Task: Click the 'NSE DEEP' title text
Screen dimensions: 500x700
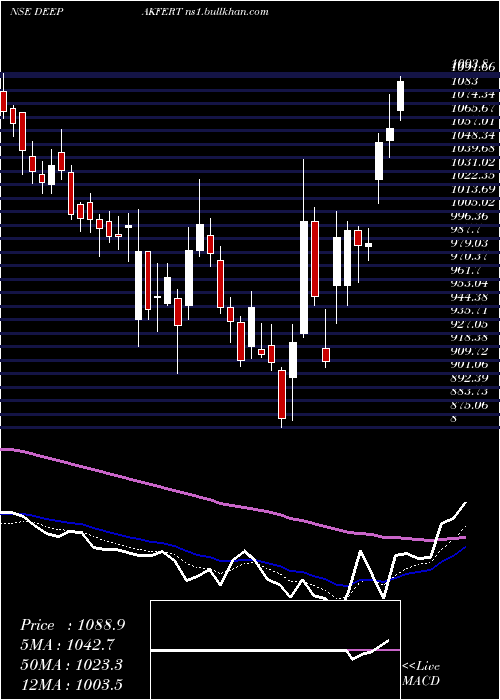Action: [36, 12]
